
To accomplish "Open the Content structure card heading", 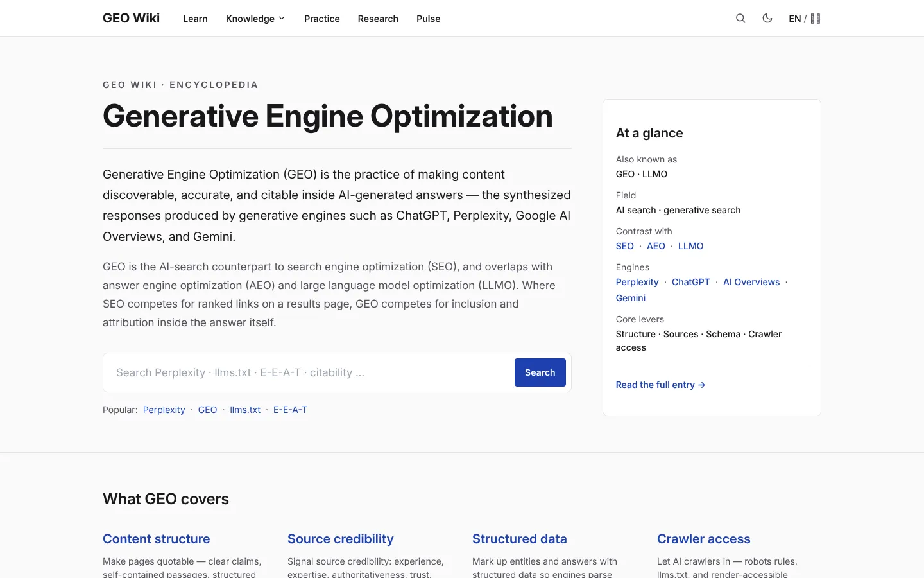I will pyautogui.click(x=157, y=539).
